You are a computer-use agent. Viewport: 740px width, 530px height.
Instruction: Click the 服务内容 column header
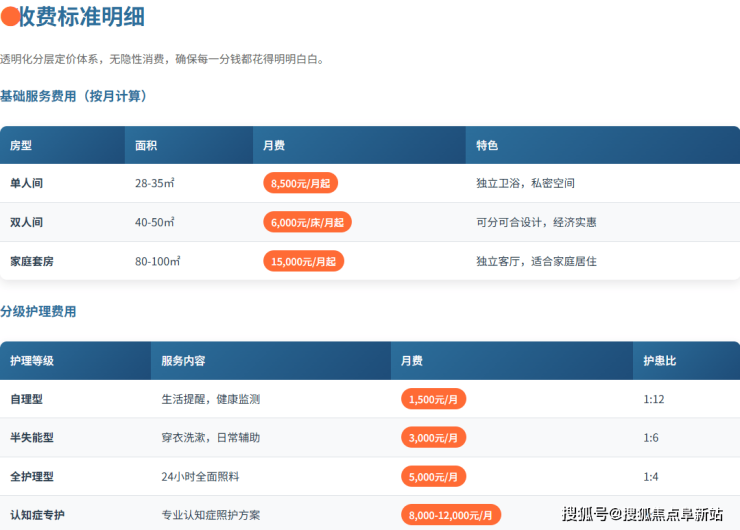tap(183, 360)
